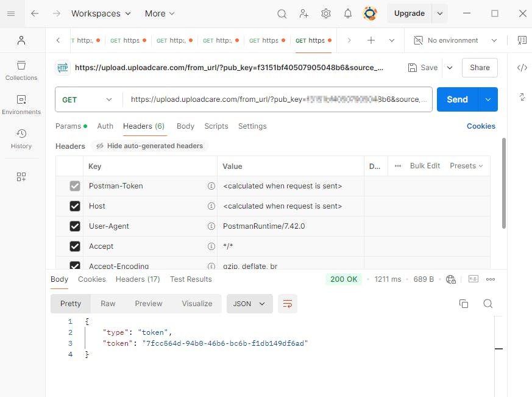Uncheck the User-Agent header
This screenshot has width=532, height=397.
(x=74, y=226)
